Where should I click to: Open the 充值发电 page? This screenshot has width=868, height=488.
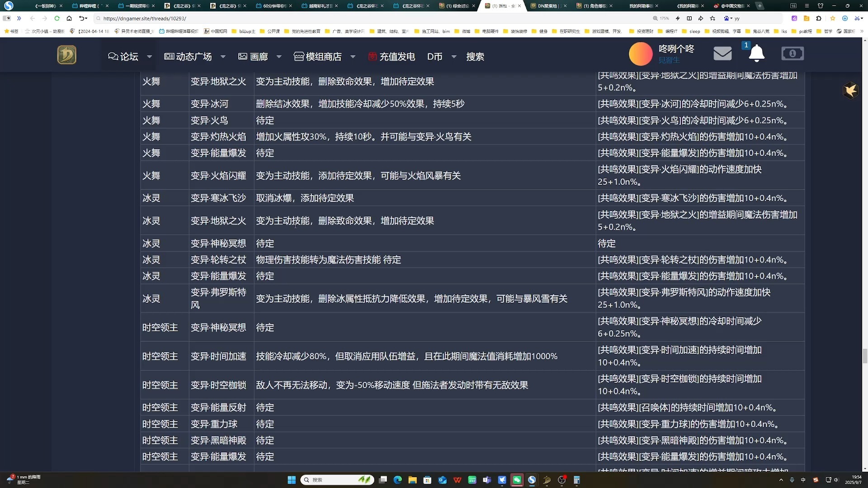coord(396,56)
